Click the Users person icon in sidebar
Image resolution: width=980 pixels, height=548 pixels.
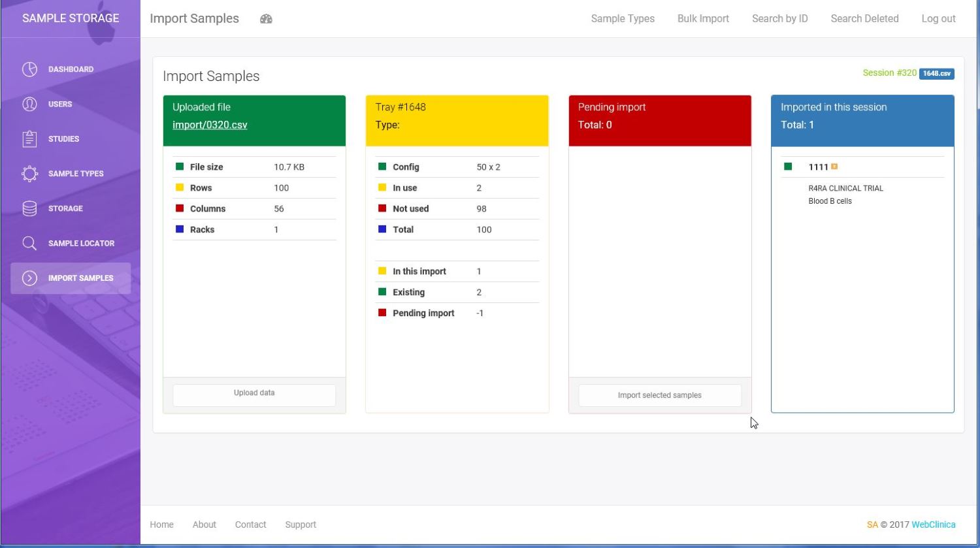pos(29,104)
